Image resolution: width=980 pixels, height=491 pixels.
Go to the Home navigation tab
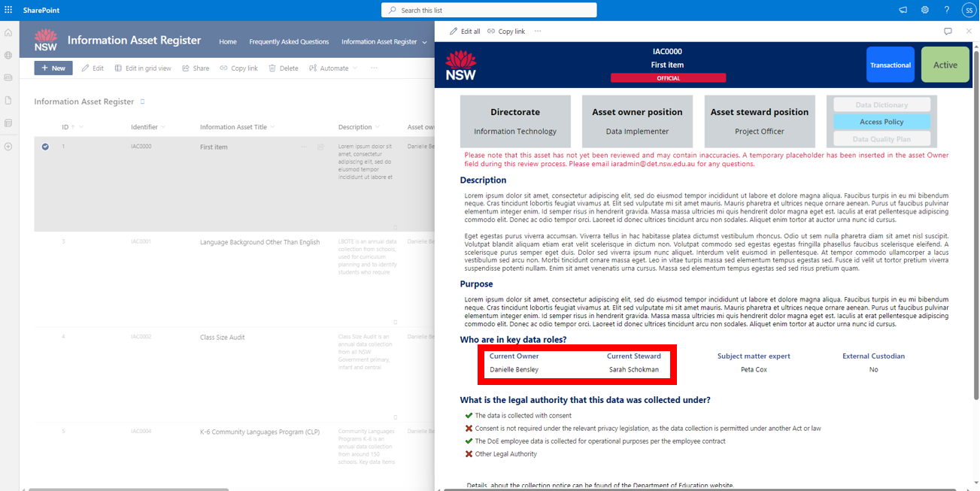pos(228,42)
